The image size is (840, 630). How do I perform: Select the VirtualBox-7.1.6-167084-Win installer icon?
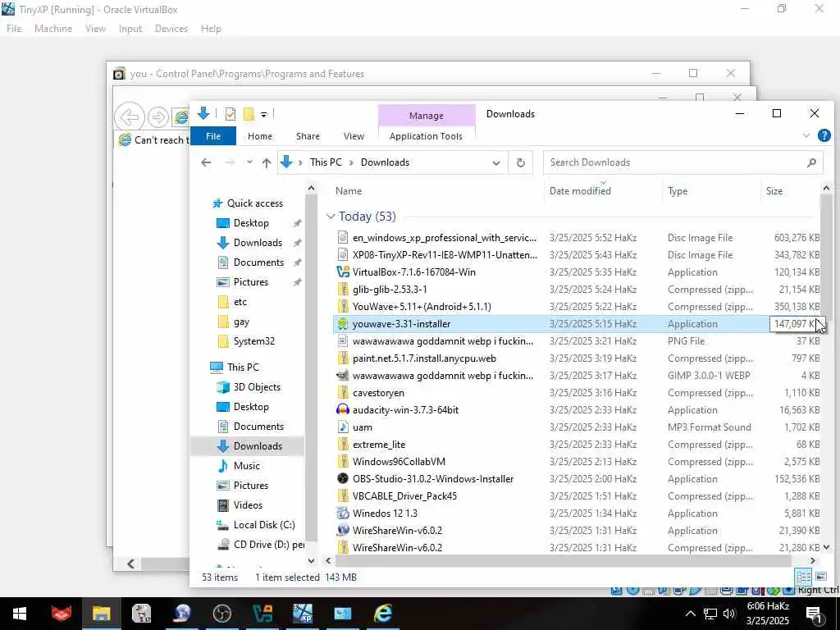[342, 272]
